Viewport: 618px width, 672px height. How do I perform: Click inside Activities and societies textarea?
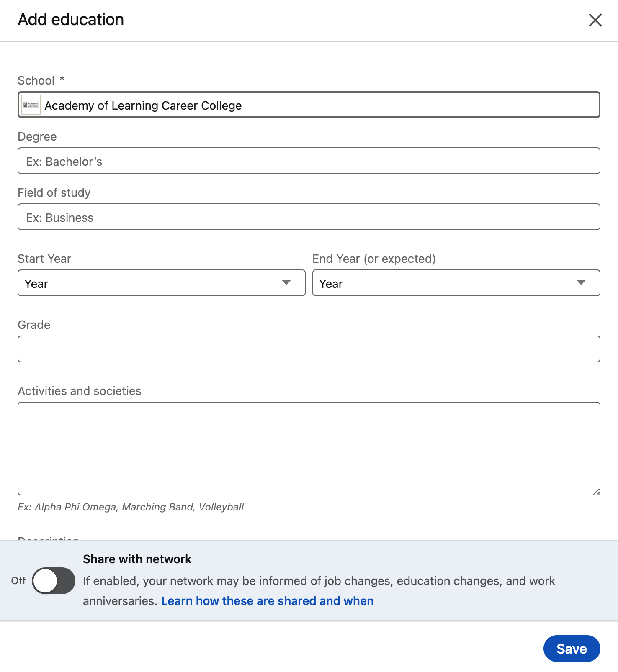coord(309,448)
